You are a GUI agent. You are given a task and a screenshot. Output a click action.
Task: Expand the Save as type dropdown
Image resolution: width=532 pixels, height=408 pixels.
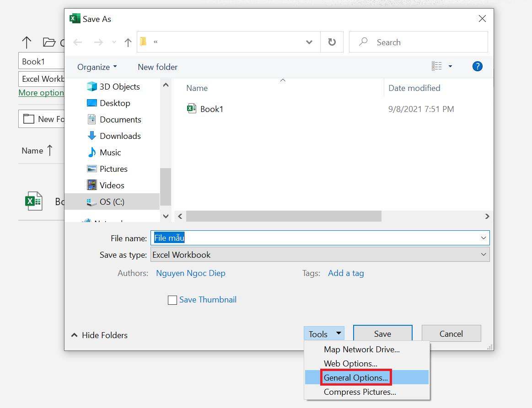tap(484, 254)
